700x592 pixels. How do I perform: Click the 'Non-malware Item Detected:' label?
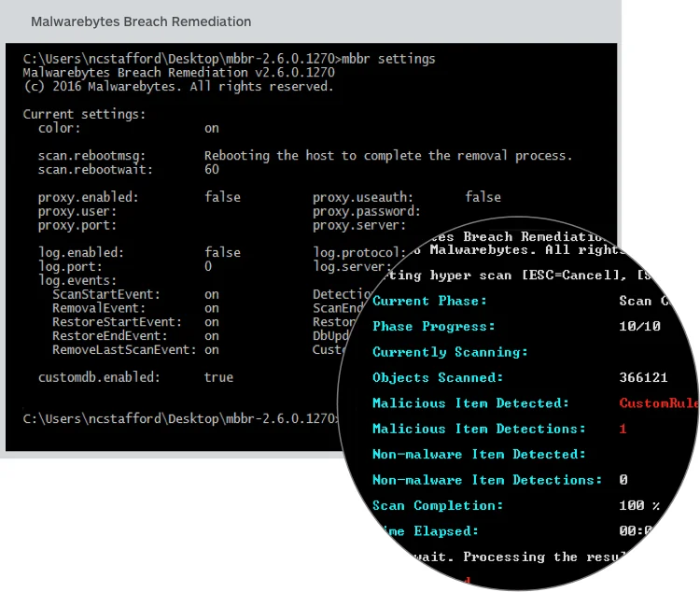pyautogui.click(x=479, y=455)
